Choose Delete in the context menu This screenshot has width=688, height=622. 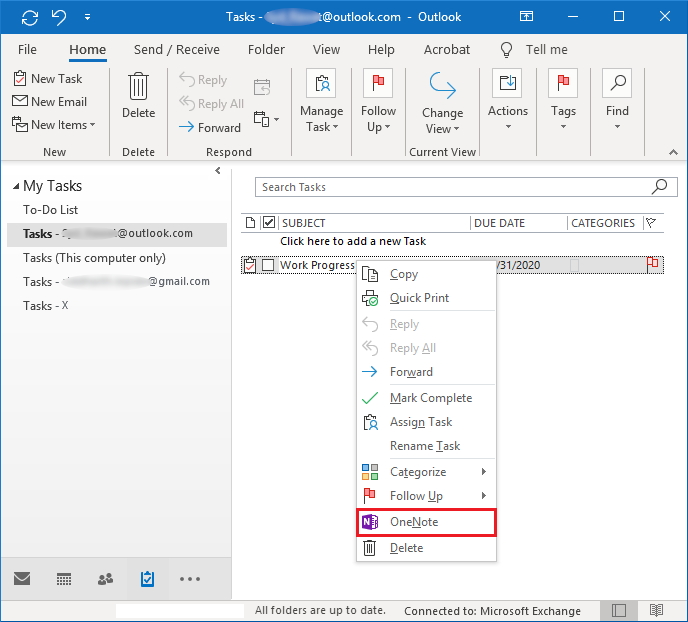point(426,548)
